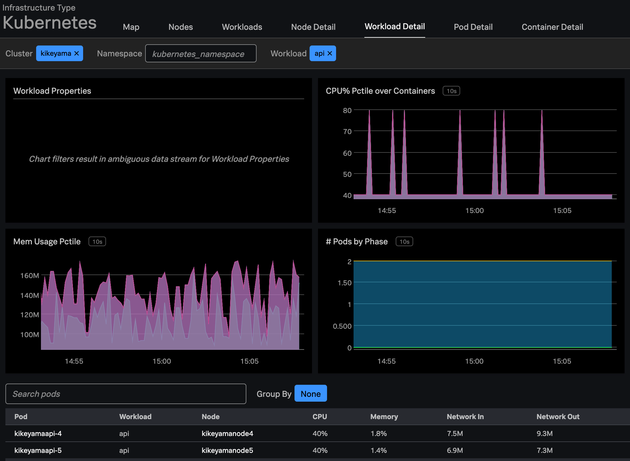The width and height of the screenshot is (630, 461).
Task: Open the Group By None selector
Action: 311,393
